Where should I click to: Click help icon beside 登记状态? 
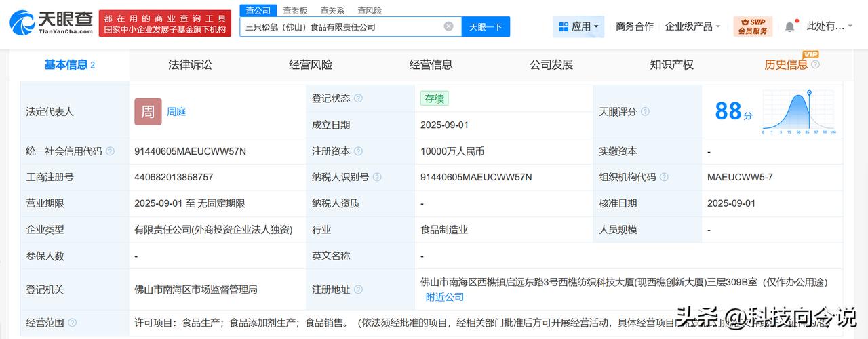pyautogui.click(x=358, y=98)
